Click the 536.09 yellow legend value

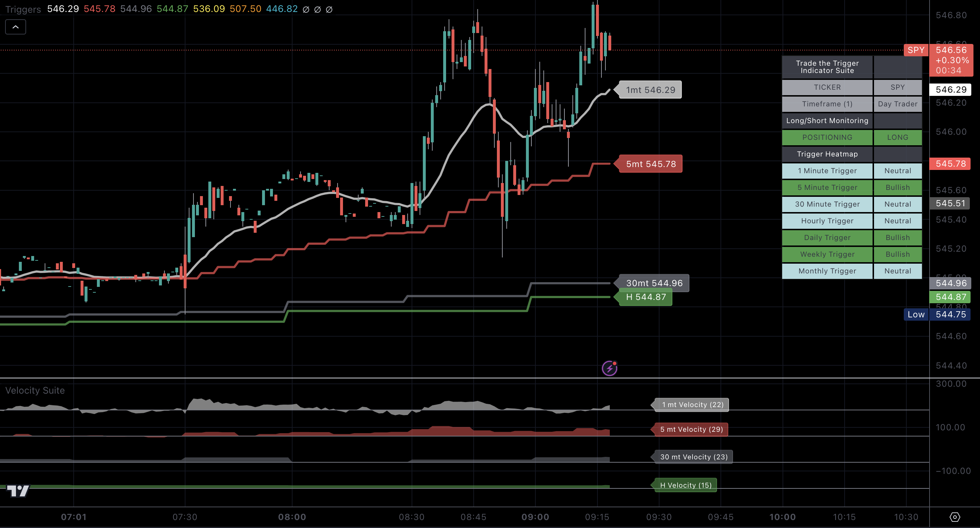point(209,9)
